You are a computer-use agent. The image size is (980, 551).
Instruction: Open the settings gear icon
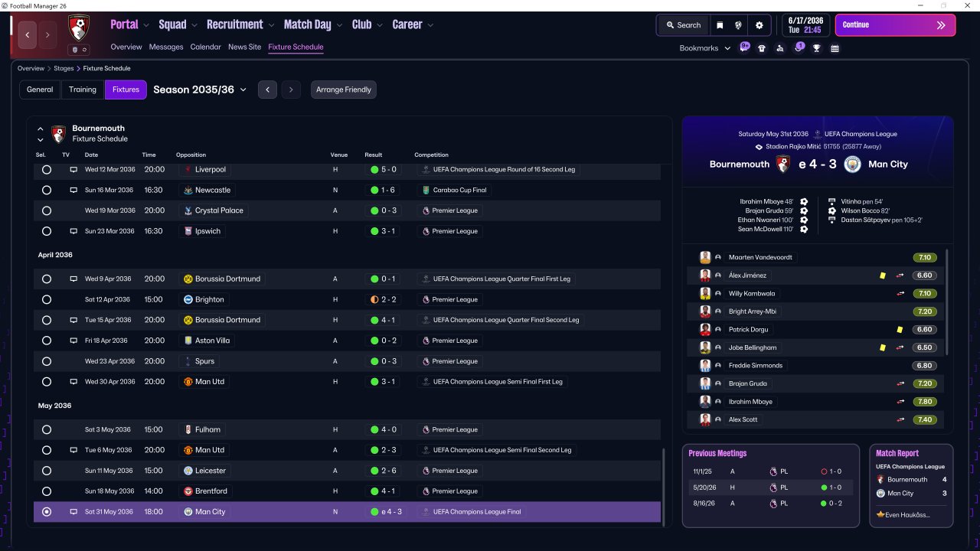(x=759, y=25)
